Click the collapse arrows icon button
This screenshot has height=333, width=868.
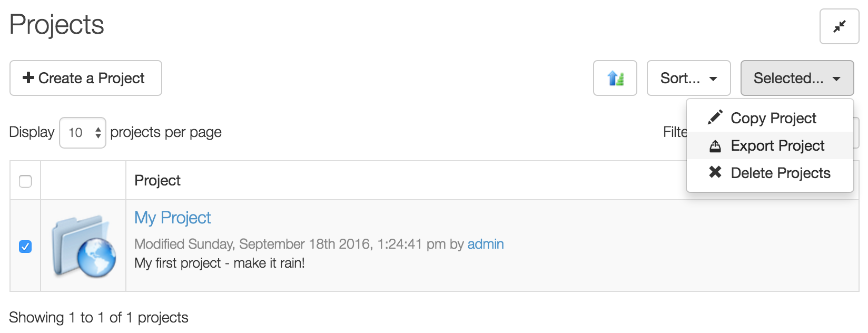pyautogui.click(x=839, y=26)
